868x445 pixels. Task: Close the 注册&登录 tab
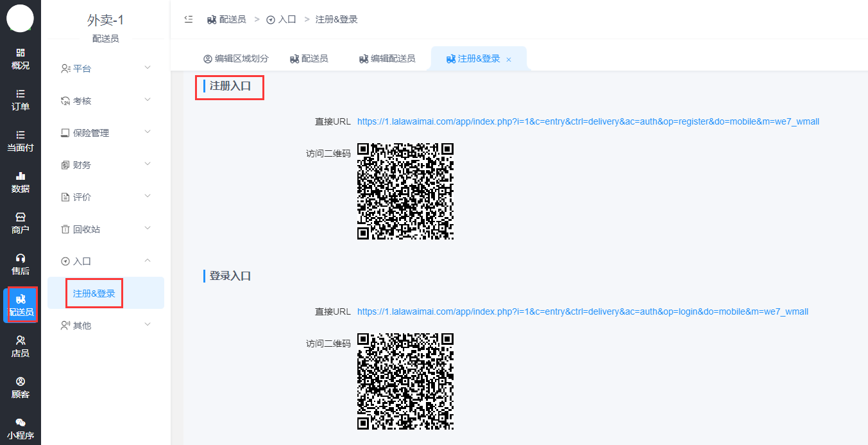[x=509, y=59]
